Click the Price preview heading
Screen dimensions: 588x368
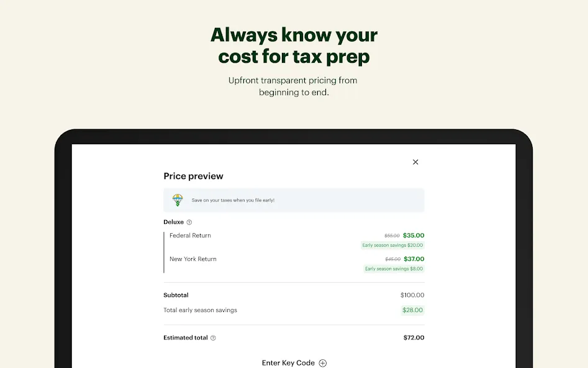(x=193, y=176)
